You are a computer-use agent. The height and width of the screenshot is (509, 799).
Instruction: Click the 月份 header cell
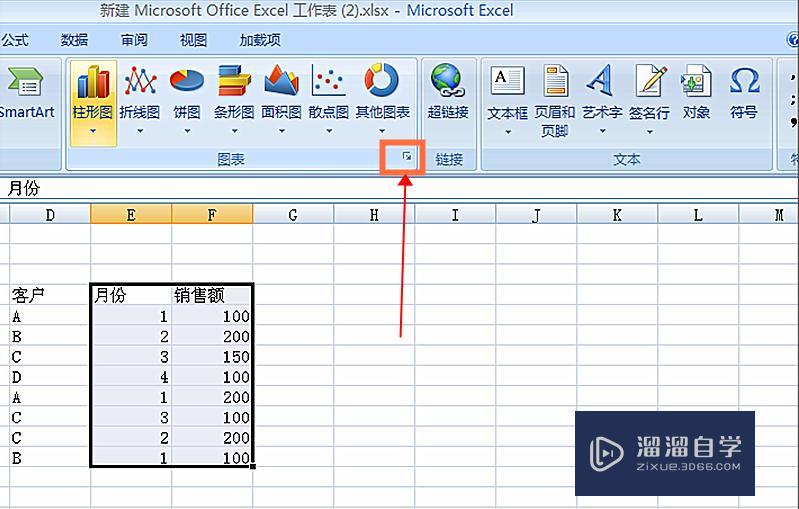click(131, 295)
